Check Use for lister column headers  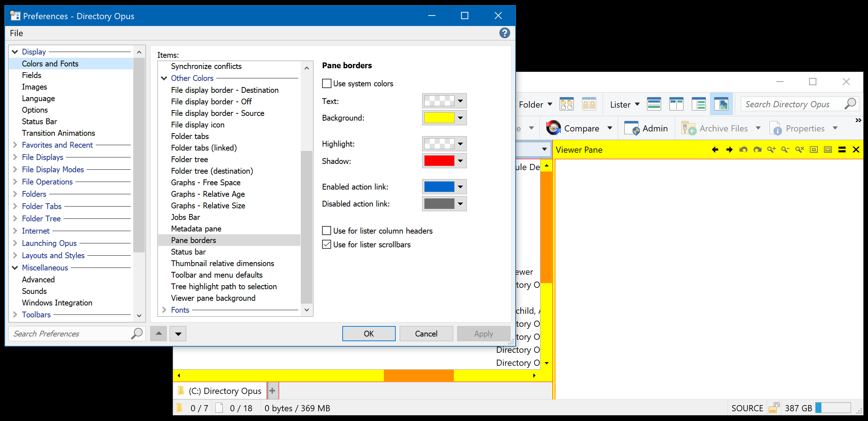click(326, 230)
